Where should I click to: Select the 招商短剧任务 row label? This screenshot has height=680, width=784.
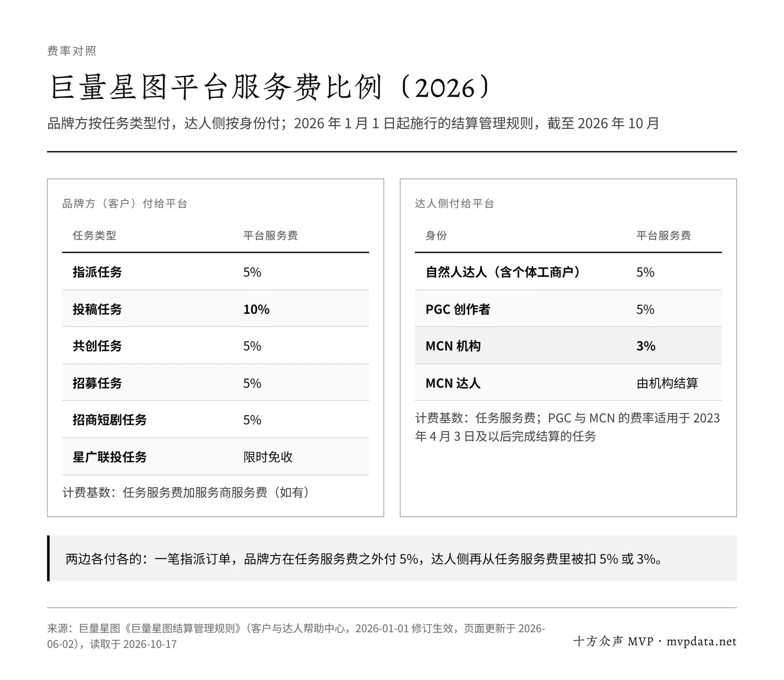110,420
